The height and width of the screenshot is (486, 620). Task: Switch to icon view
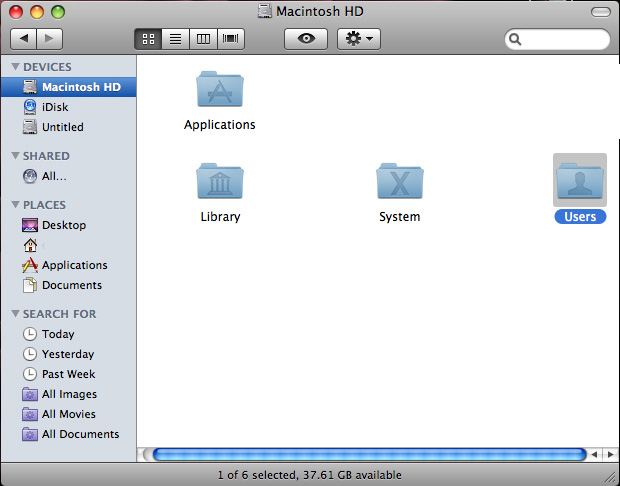[x=148, y=39]
